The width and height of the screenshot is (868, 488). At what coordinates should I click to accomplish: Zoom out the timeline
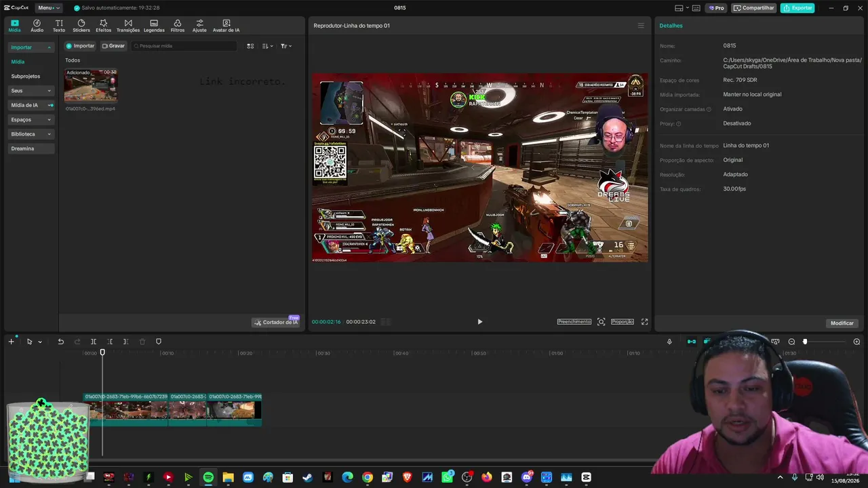pyautogui.click(x=791, y=342)
